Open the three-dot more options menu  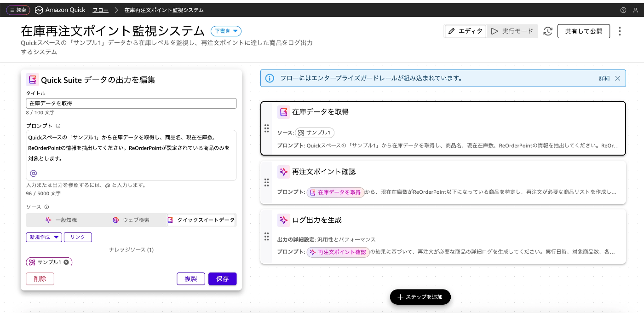[x=620, y=31]
